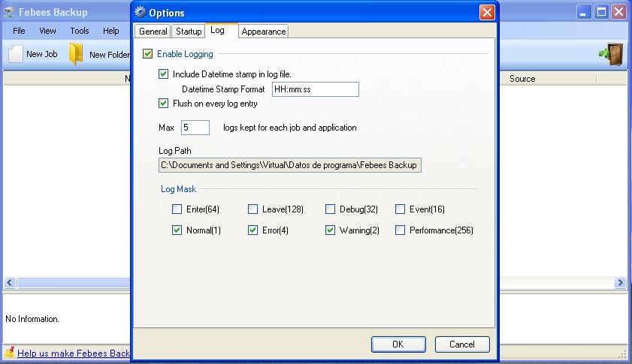
Task: Switch to the General tab
Action: click(x=153, y=32)
